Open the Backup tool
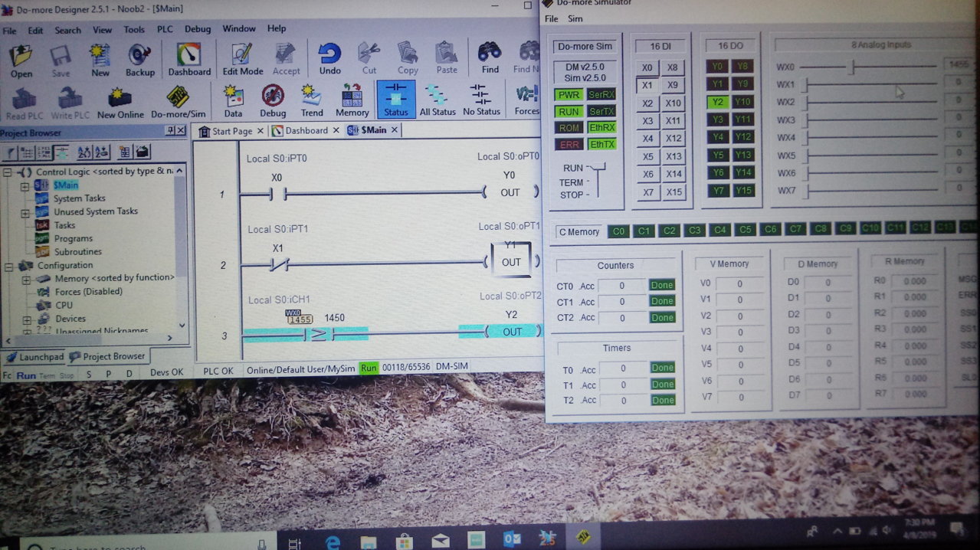The height and width of the screenshot is (550, 980). 139,61
